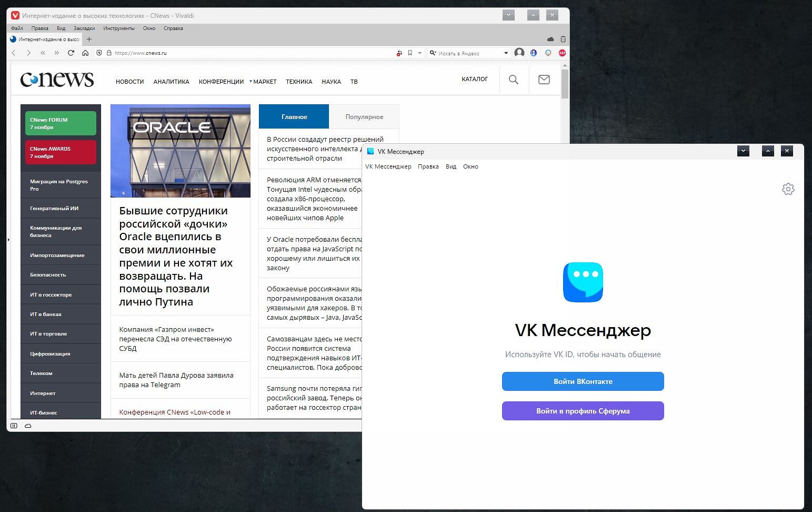Click the sync cloud icon in status bar
This screenshot has height=512, width=812.
pos(28,426)
